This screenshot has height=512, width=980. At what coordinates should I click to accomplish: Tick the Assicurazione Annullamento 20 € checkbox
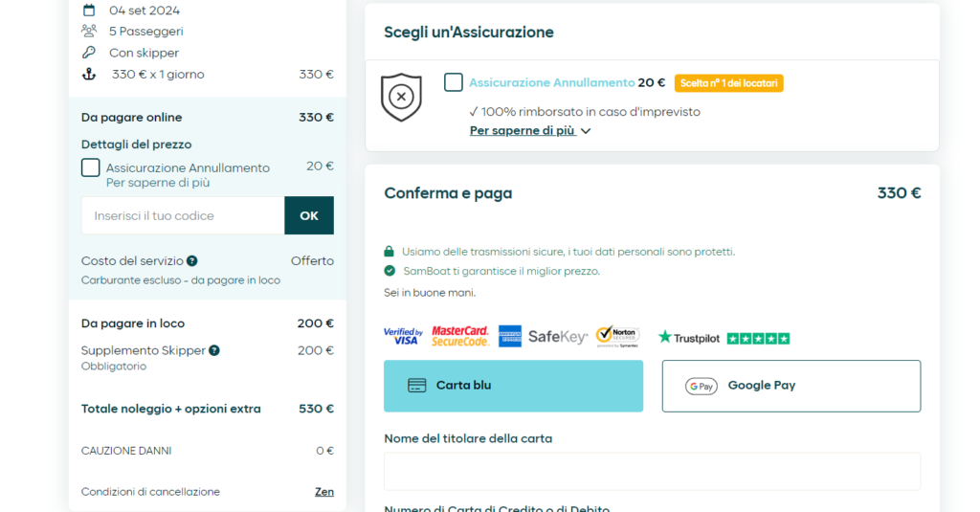454,83
